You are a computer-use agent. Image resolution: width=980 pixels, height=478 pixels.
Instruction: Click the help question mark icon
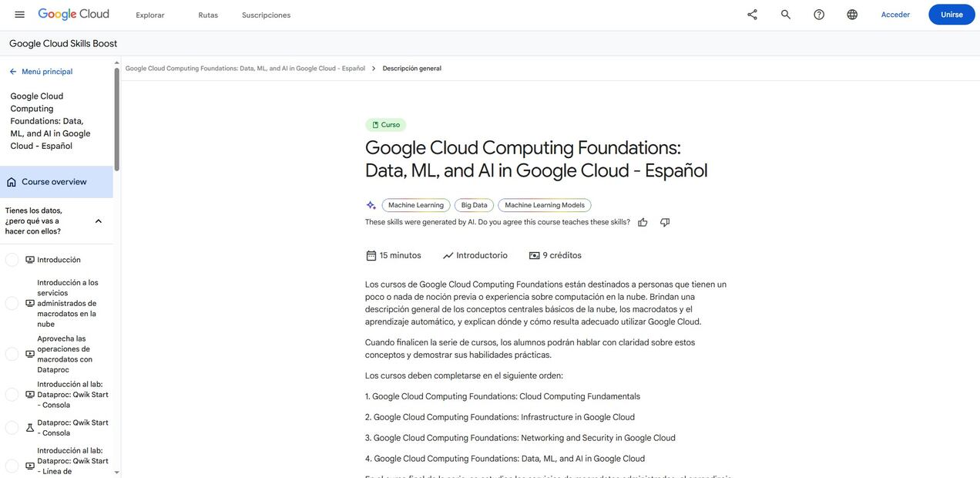[819, 15]
